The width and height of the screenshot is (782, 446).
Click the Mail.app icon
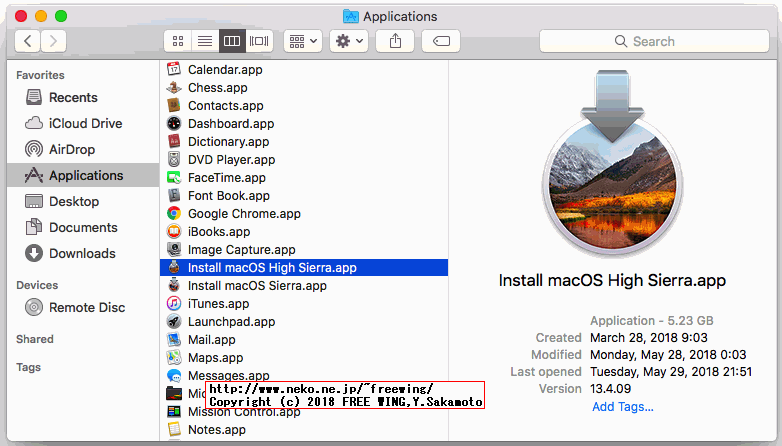coord(174,339)
